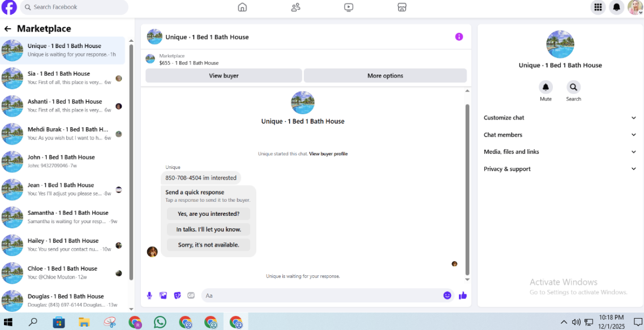The width and height of the screenshot is (644, 330).
Task: Open the View buyer profile link
Action: click(x=328, y=154)
